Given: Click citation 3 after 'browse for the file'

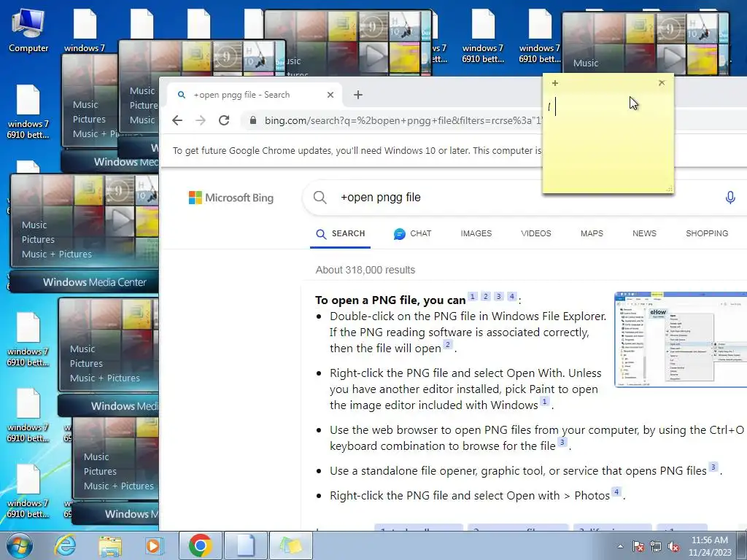Looking at the screenshot, I should click(x=562, y=443).
